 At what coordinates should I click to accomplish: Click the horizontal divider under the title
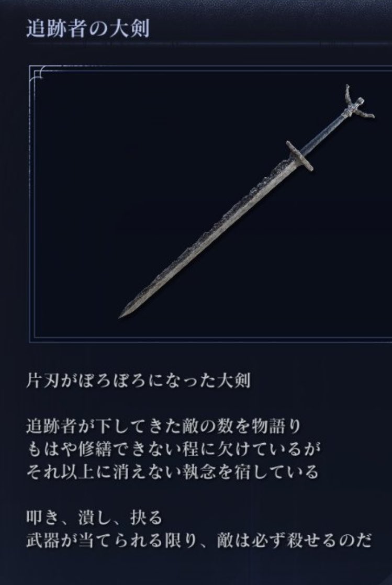(209, 43)
